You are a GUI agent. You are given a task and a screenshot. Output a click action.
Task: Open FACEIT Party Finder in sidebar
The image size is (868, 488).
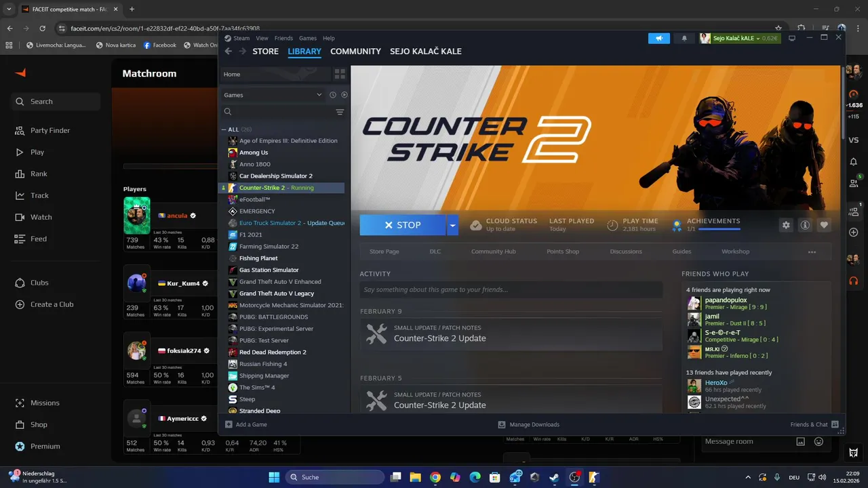pos(50,130)
